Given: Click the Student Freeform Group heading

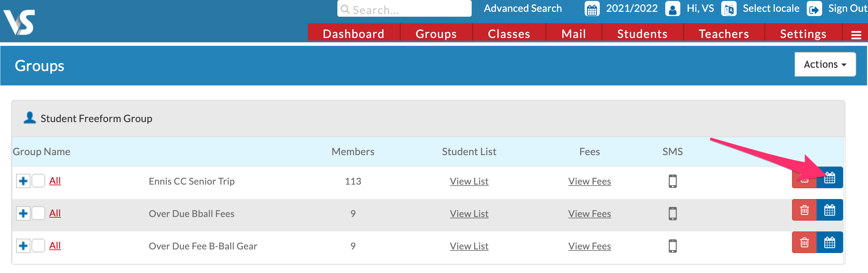Looking at the screenshot, I should [x=96, y=118].
